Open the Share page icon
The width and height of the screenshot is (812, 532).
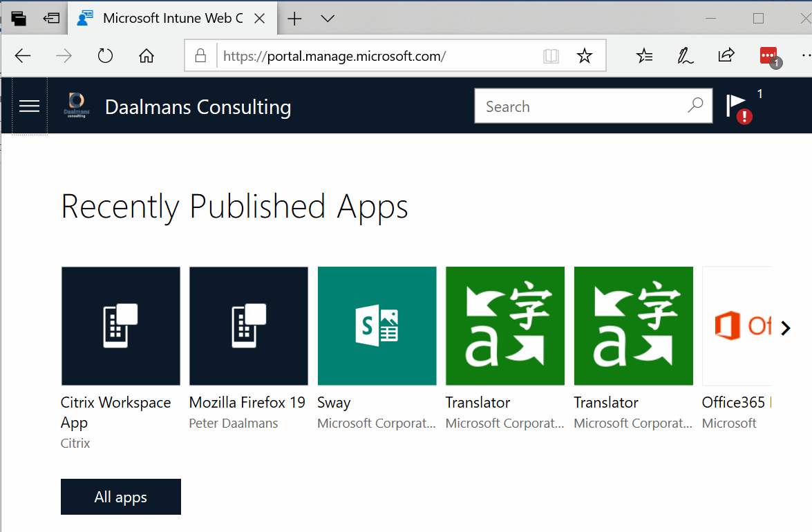tap(726, 56)
